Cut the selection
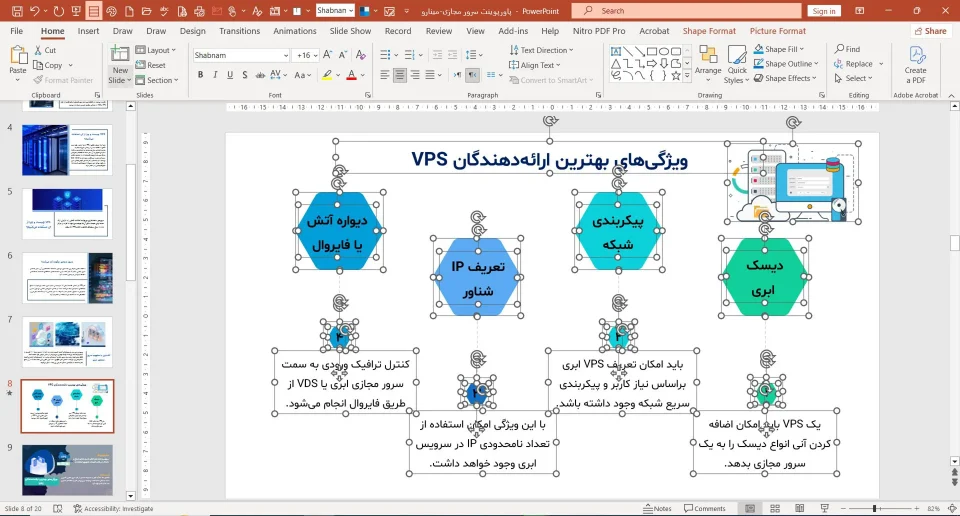The image size is (960, 516). coord(45,50)
